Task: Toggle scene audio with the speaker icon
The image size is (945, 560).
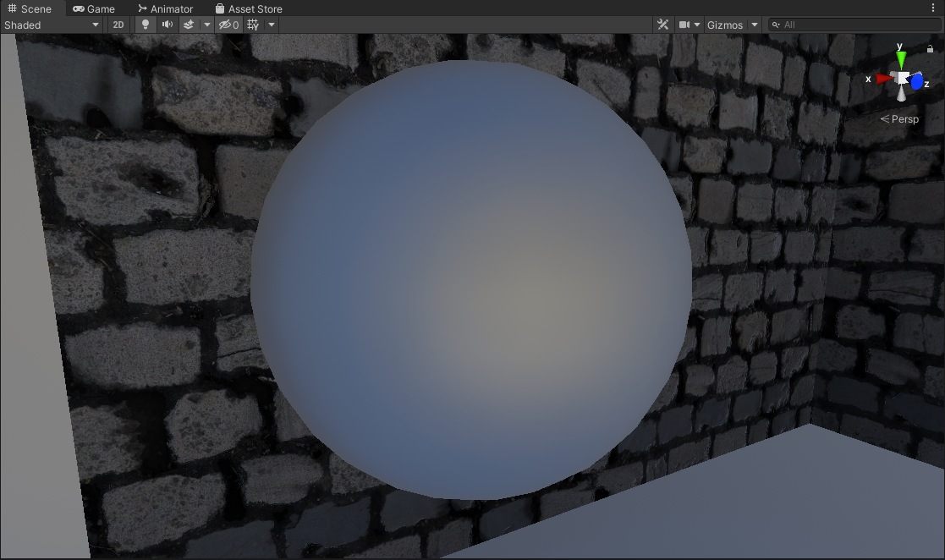Action: click(168, 25)
